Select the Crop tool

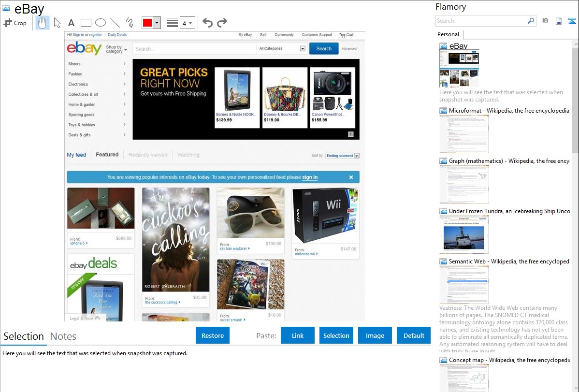click(x=15, y=23)
